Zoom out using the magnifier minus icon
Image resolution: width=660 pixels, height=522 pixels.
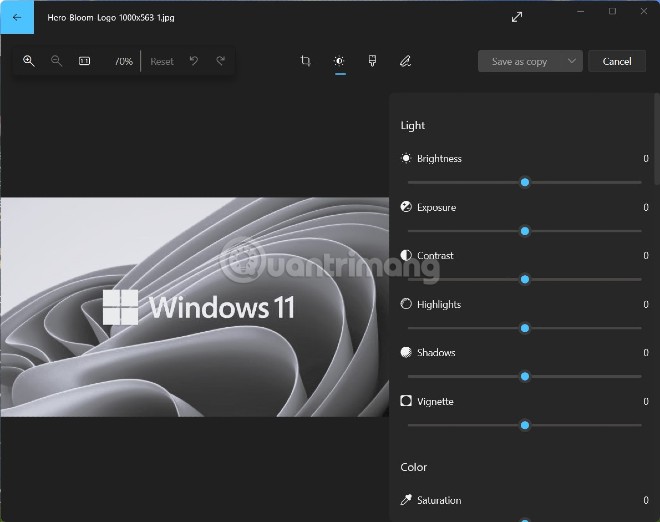point(56,61)
